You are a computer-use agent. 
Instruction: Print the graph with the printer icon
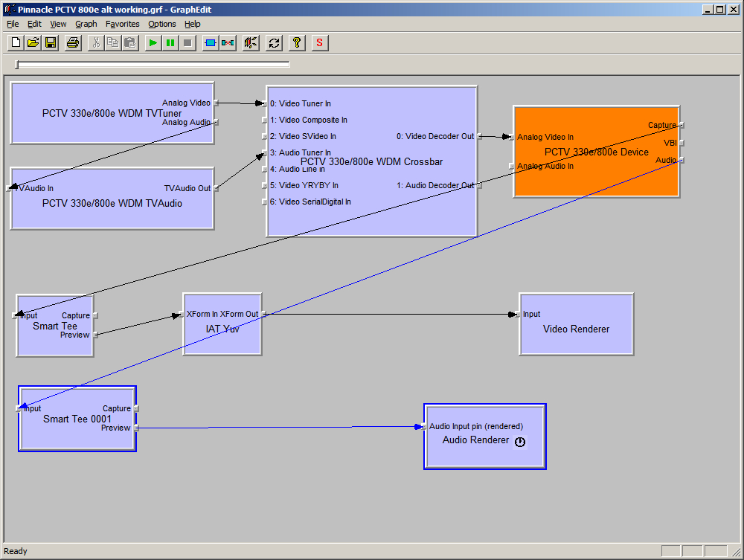coord(73,42)
